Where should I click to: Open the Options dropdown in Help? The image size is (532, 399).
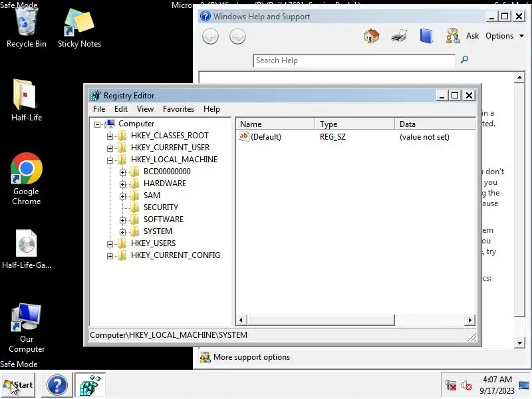pos(505,36)
